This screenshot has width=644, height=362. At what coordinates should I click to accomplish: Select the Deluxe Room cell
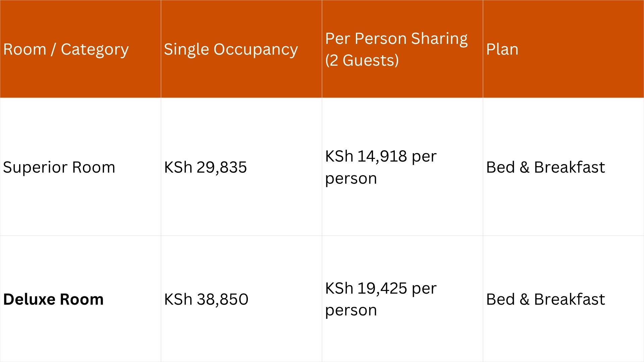click(x=53, y=299)
